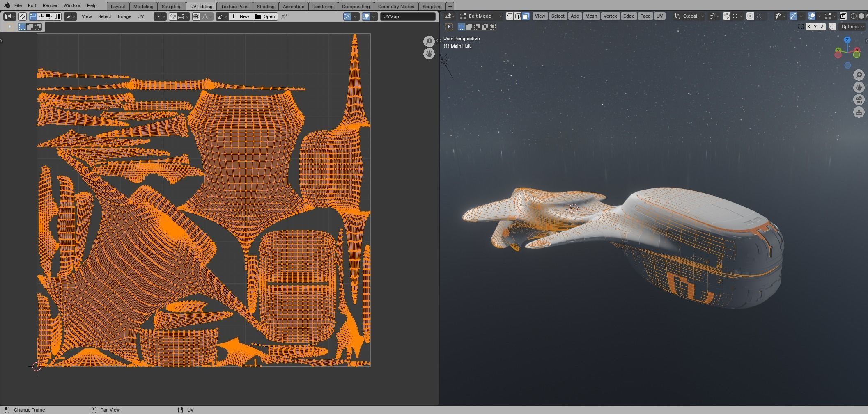
Task: Select face select mode in 3D viewport
Action: 526,16
